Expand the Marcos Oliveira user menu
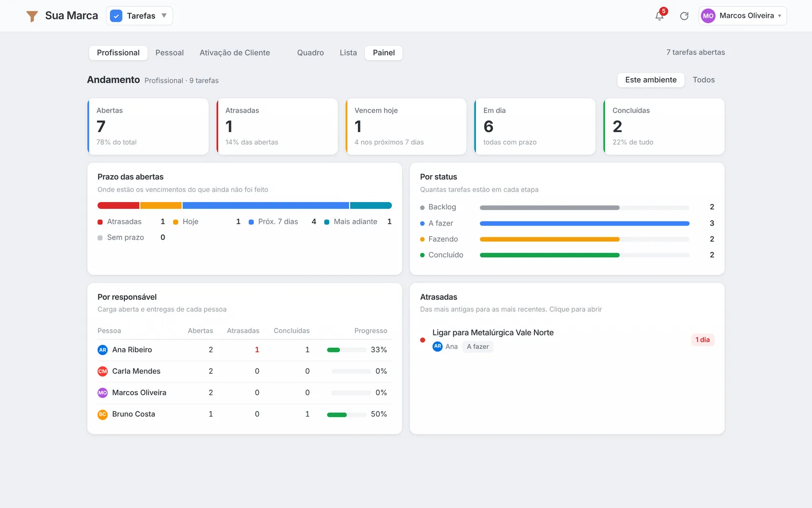 pos(742,16)
